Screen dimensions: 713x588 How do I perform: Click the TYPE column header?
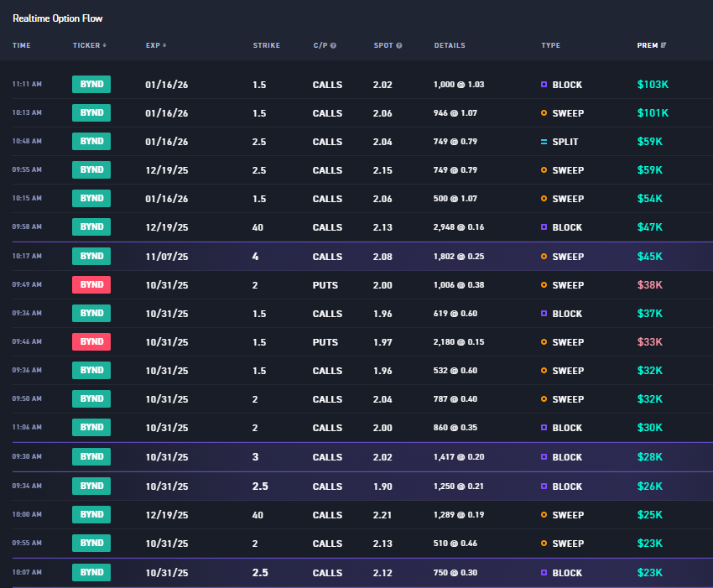(x=550, y=45)
